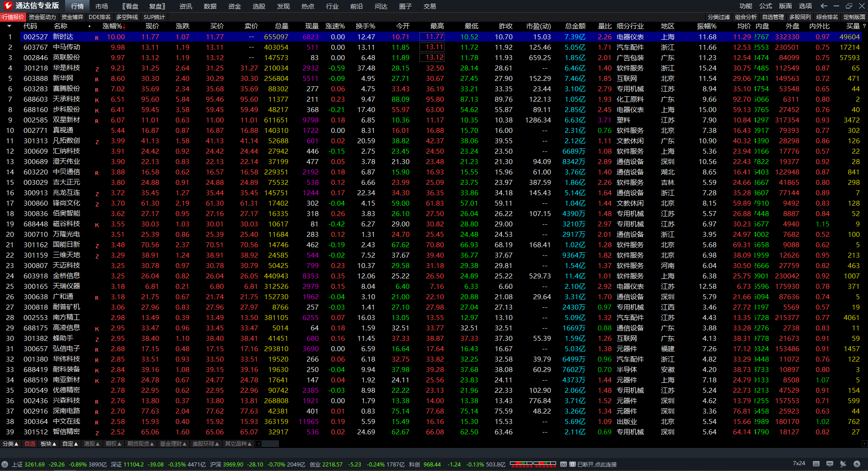Click the 多股同列 button
The height and width of the screenshot is (471, 868).
coord(800,17)
